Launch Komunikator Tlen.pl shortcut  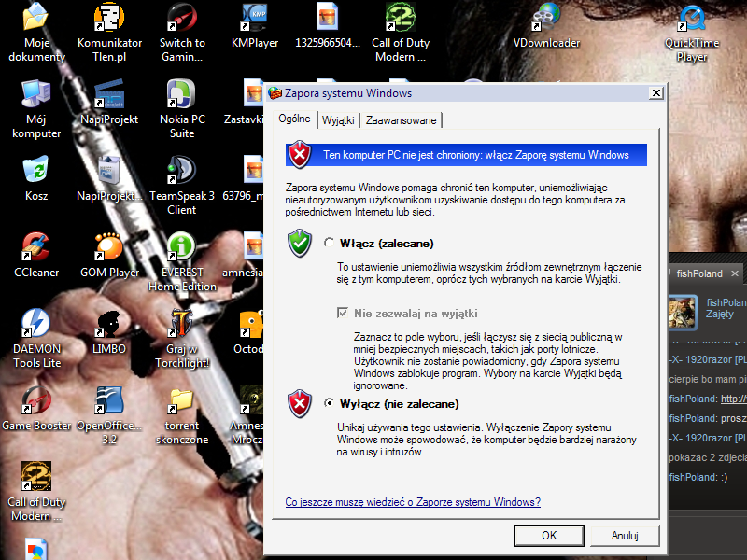click(x=109, y=32)
